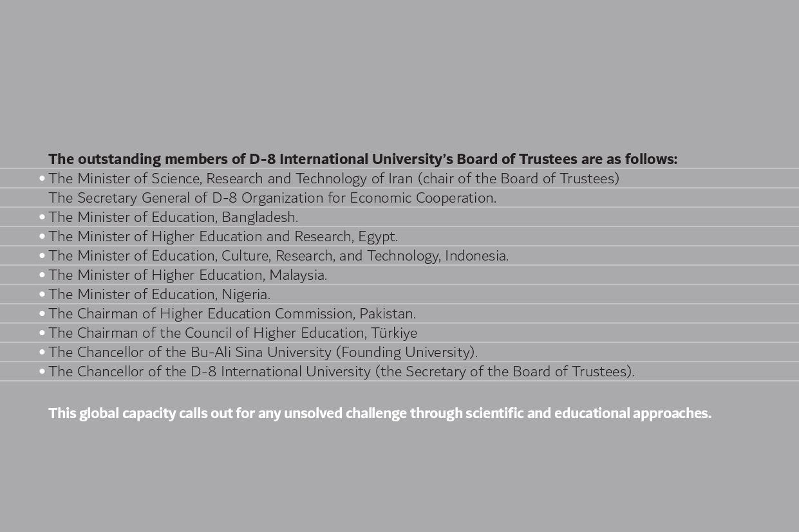This screenshot has height=532, width=799.
Task: Select the Minister of Science Iran line
Action: pos(334,178)
